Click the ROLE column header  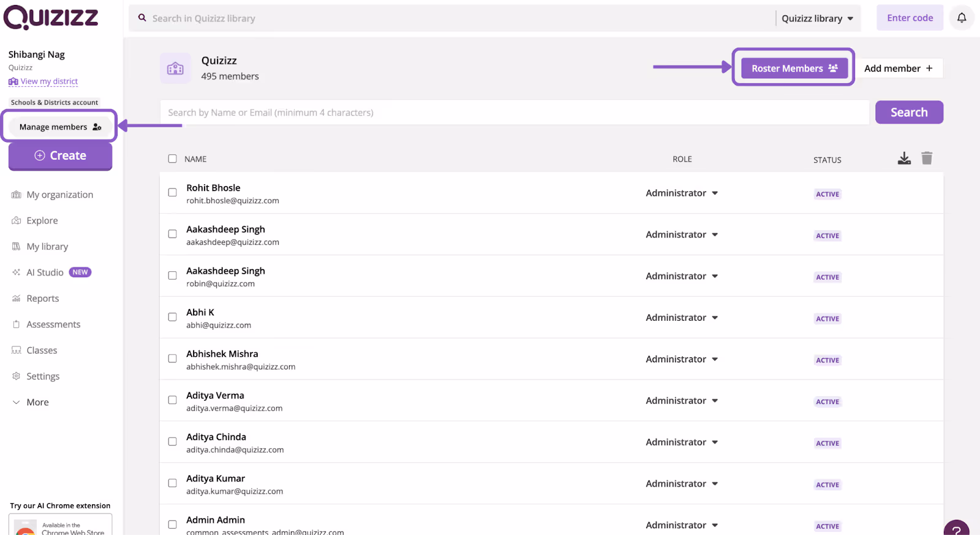pyautogui.click(x=682, y=159)
